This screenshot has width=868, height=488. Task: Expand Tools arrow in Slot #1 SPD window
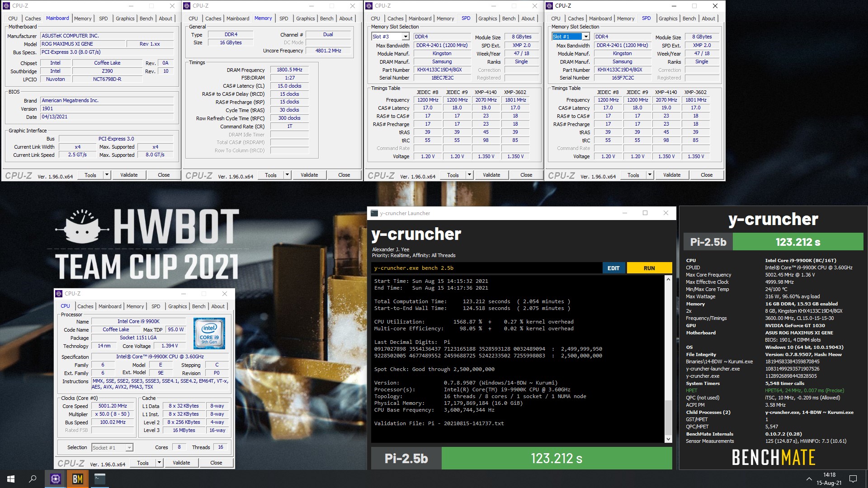click(650, 175)
